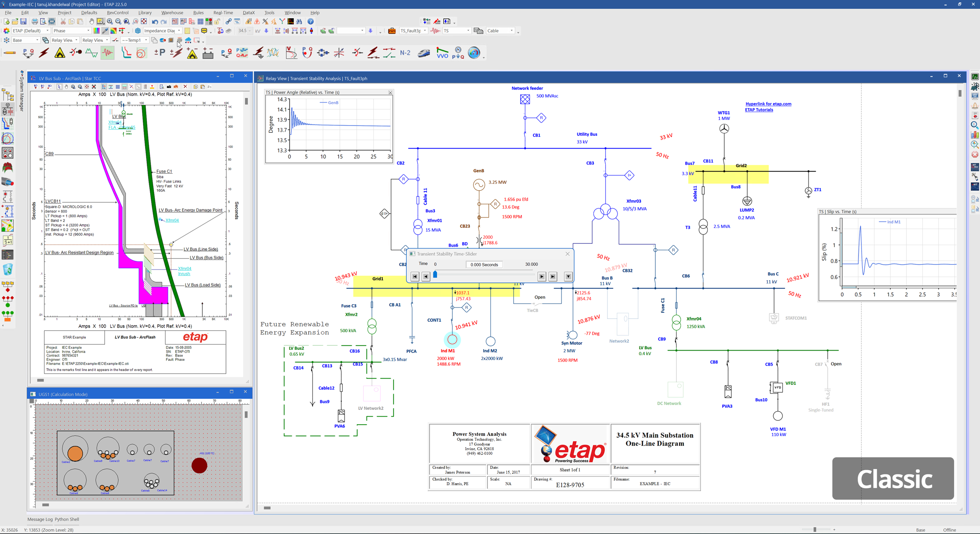Click the Edit mode pencil icon

[x=9, y=53]
